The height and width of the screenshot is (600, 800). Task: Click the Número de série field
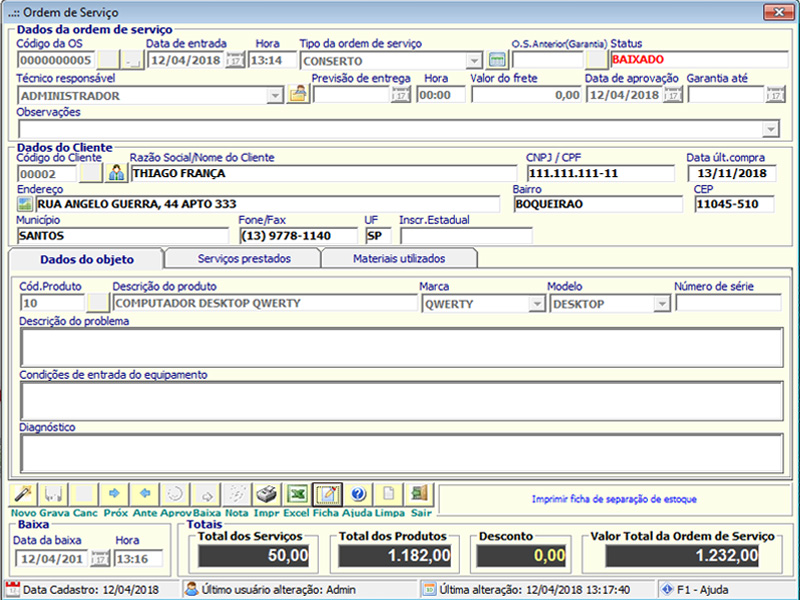729,303
